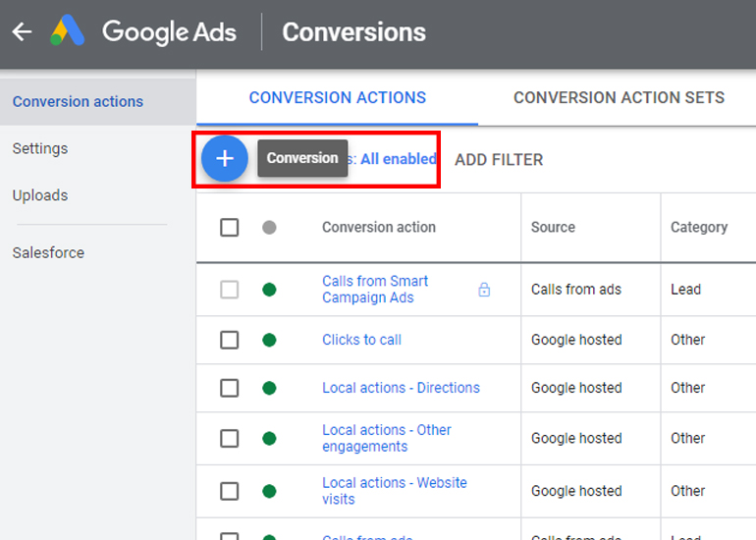This screenshot has width=756, height=540.
Task: Click the green status dot for Local actions - Directions
Action: pyautogui.click(x=269, y=388)
